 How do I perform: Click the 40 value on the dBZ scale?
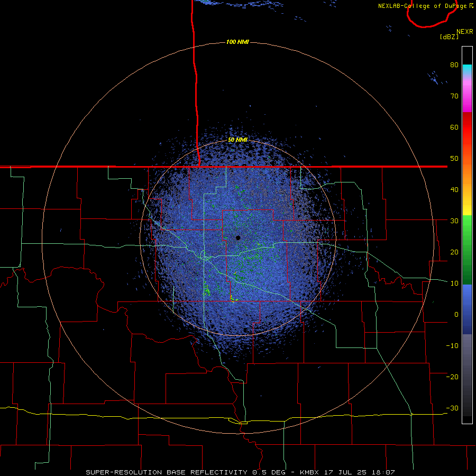tap(454, 190)
